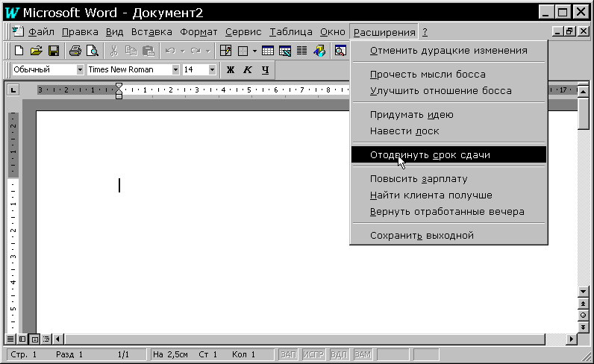Click the New document icon

[19, 51]
